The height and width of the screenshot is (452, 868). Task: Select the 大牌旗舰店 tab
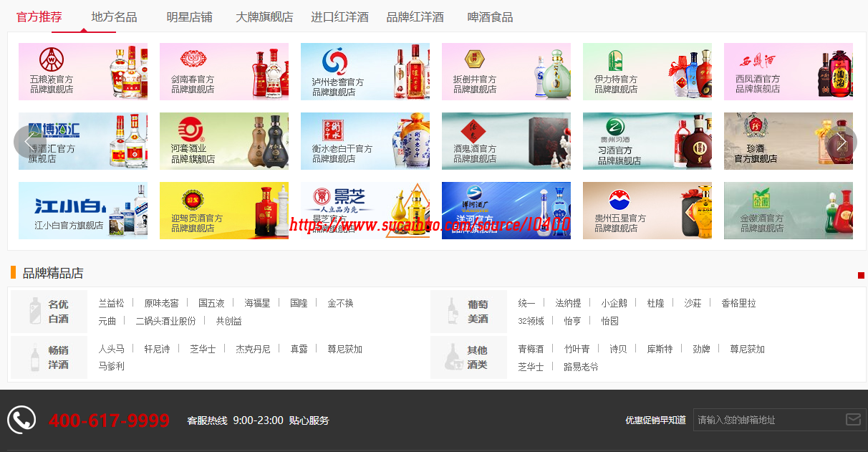(x=264, y=17)
